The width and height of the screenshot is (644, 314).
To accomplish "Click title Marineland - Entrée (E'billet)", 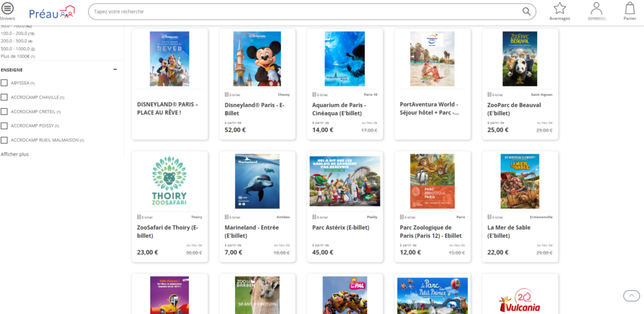I will click(x=252, y=232).
